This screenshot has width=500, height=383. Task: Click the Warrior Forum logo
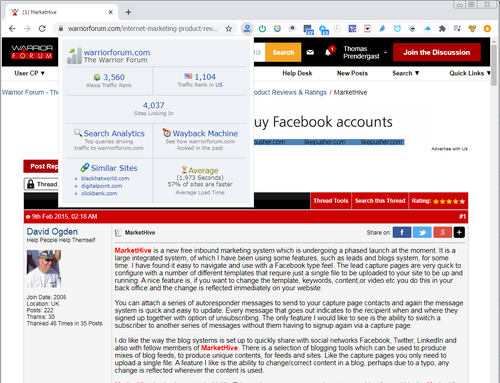(32, 52)
